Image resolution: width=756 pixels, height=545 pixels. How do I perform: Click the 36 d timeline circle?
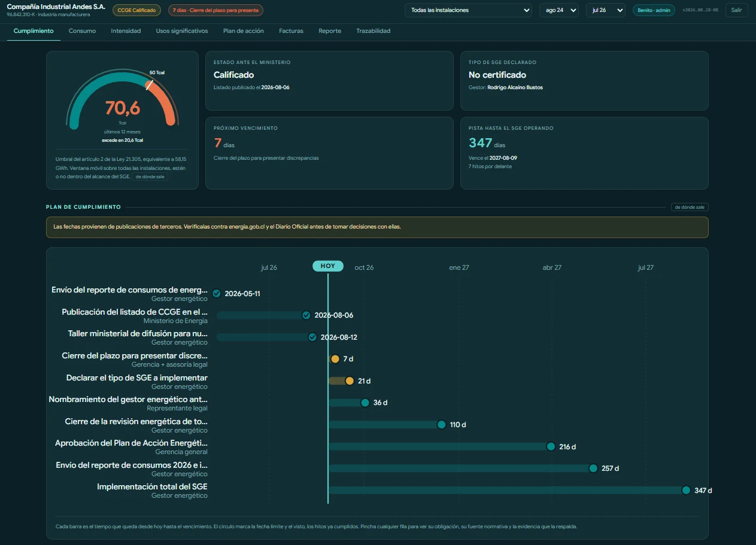(365, 403)
